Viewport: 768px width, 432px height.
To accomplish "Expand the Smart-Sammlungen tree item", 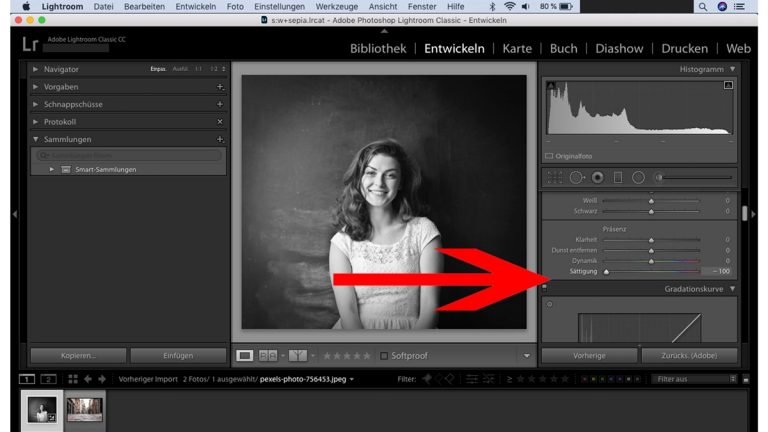I will (x=52, y=169).
